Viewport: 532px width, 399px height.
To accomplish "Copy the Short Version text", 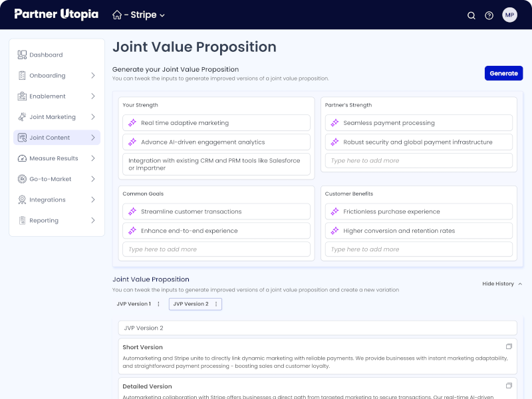I will coord(509,346).
